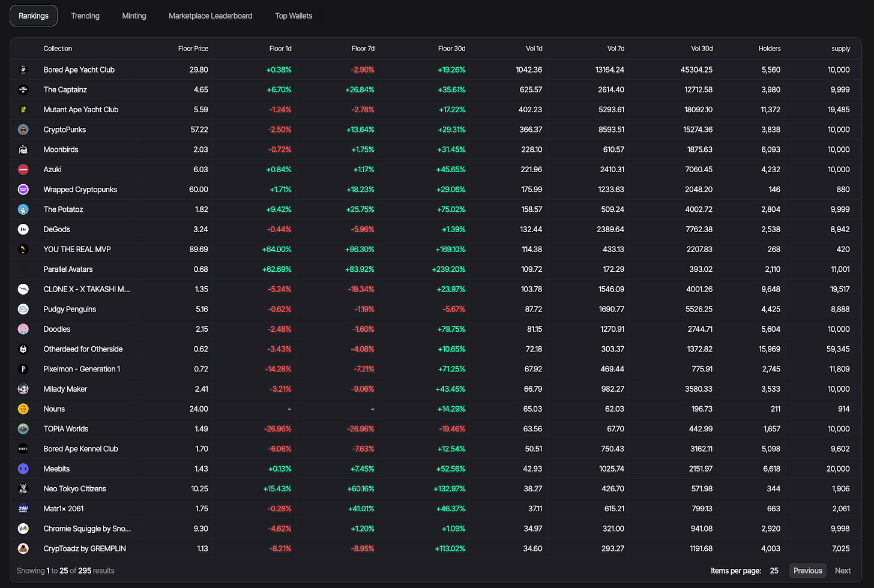The height and width of the screenshot is (588, 874).
Task: Click the Pixelmon Generation 1 icon
Action: (23, 369)
